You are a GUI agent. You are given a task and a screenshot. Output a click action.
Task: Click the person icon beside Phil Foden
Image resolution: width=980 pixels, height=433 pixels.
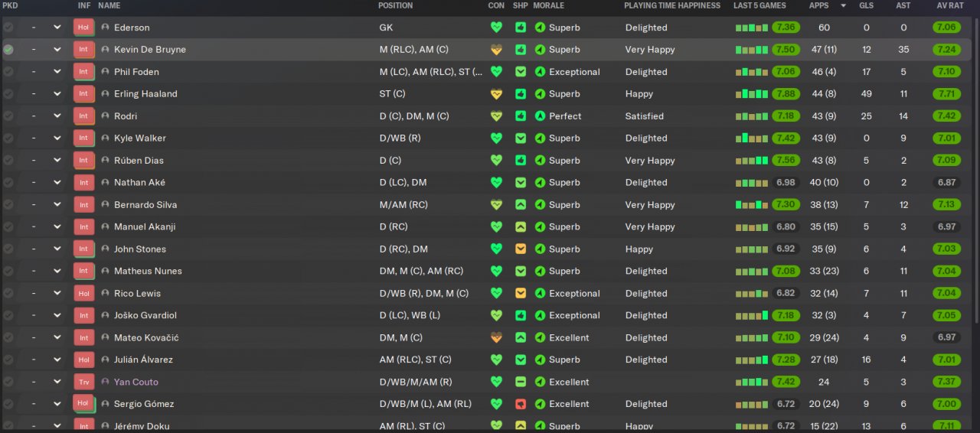tap(105, 72)
